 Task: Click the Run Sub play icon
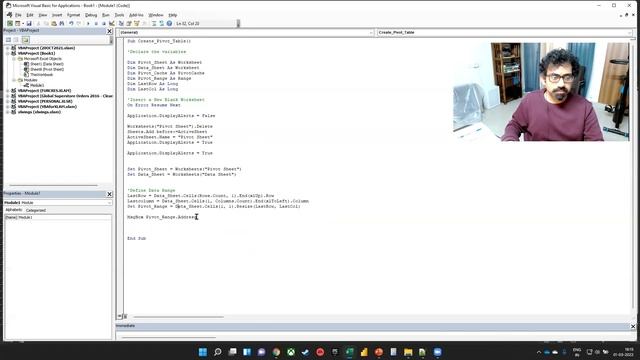[88, 24]
